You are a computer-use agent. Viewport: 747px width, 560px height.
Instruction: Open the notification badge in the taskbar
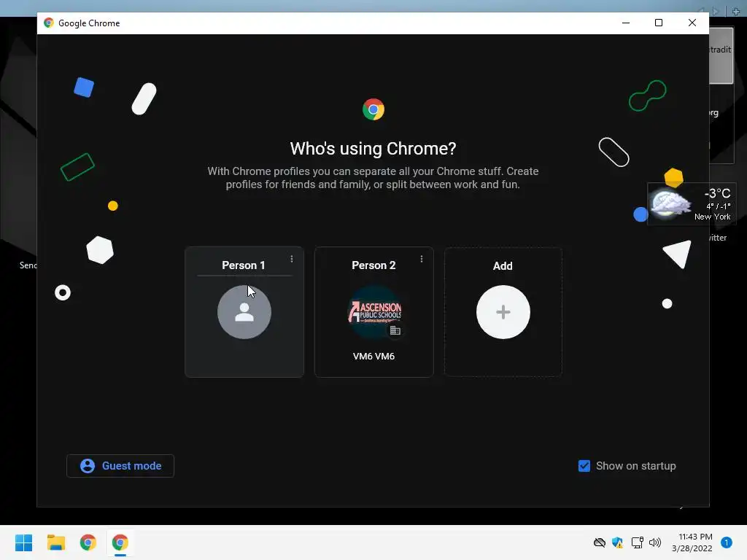(x=726, y=542)
